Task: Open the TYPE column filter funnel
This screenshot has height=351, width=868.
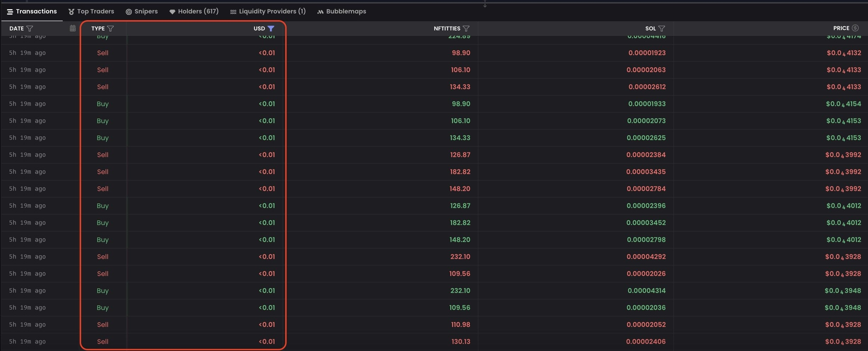Action: coord(111,28)
